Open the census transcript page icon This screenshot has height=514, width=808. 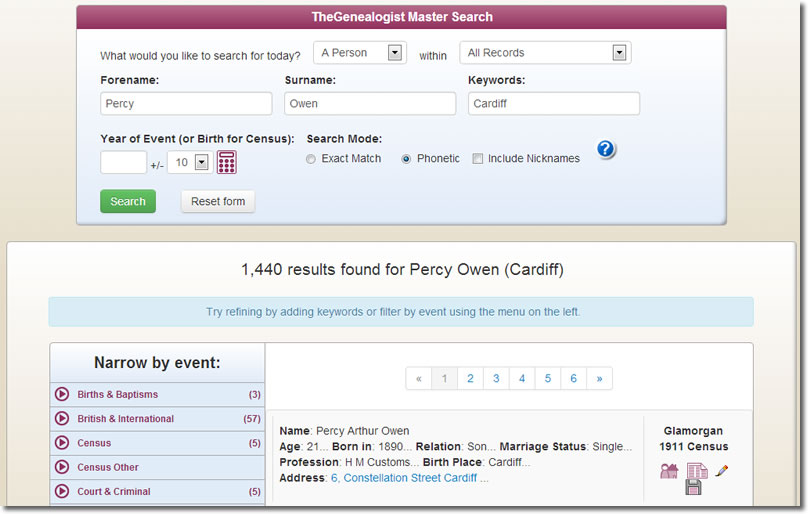697,471
